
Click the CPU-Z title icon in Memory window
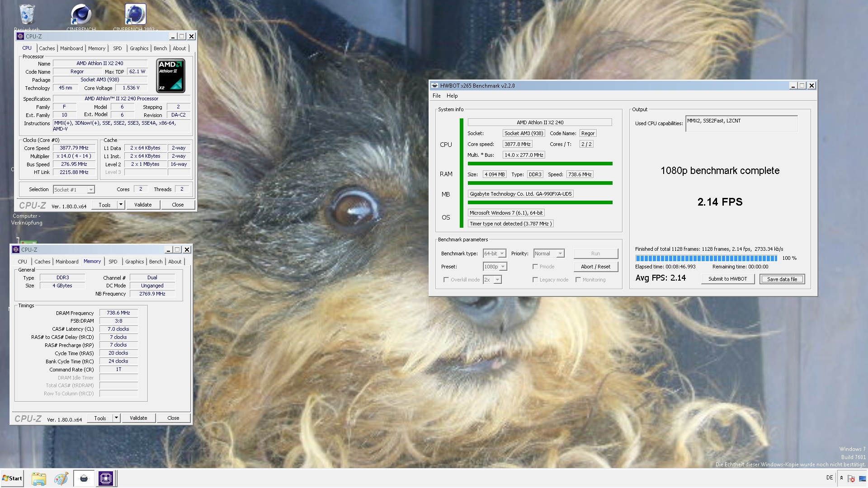tap(16, 249)
